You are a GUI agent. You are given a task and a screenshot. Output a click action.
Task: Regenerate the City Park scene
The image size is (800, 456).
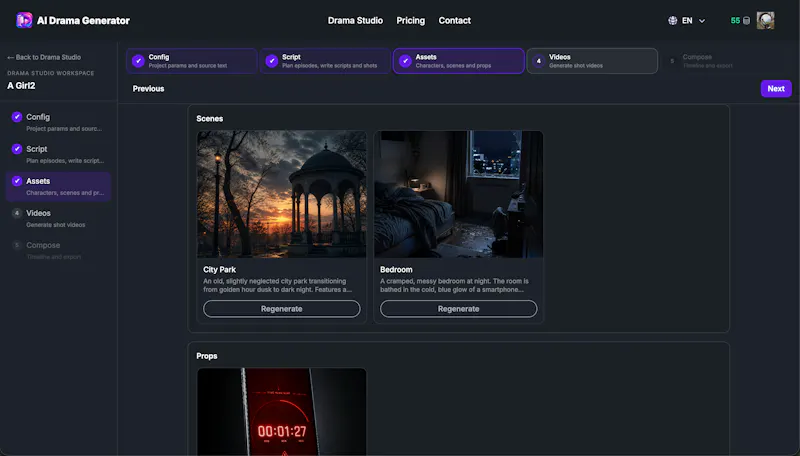[x=282, y=309]
